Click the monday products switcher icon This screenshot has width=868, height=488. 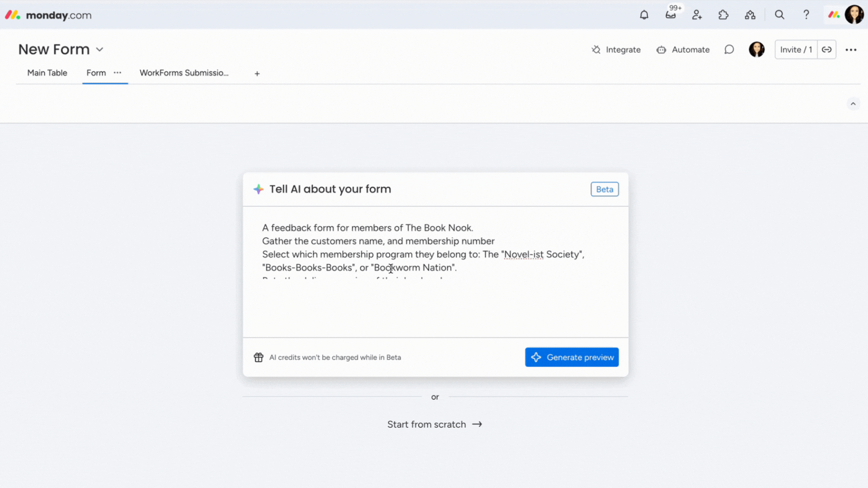(x=834, y=15)
